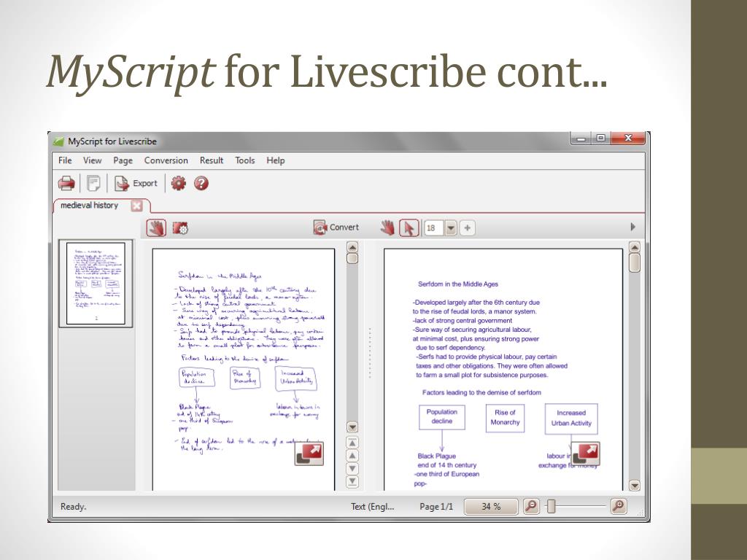Open ink pane conversion settings icon

tap(180, 228)
